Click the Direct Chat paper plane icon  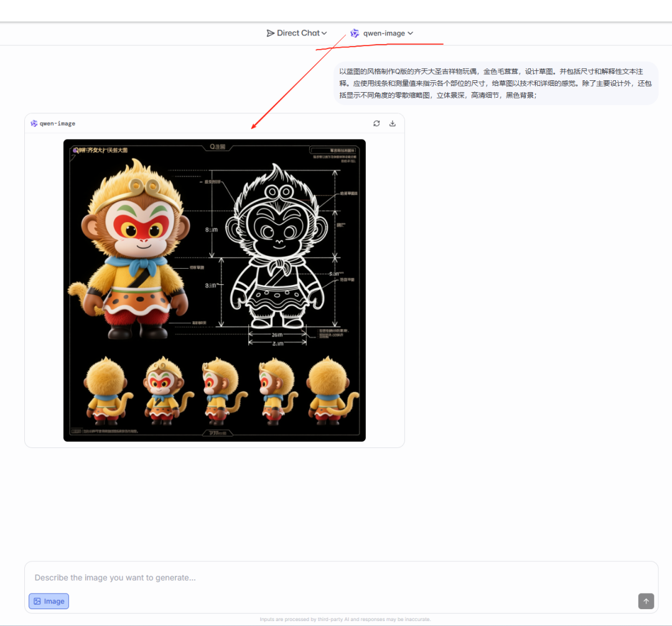[270, 33]
